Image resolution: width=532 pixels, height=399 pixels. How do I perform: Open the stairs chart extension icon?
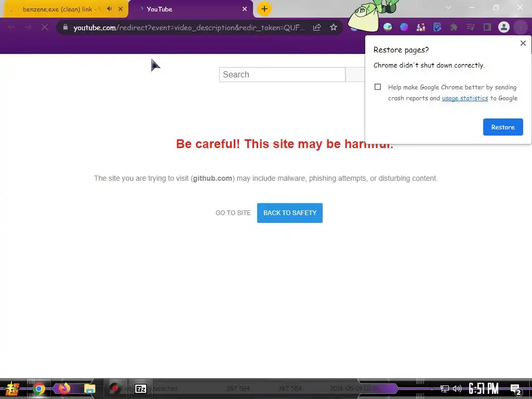(x=421, y=27)
